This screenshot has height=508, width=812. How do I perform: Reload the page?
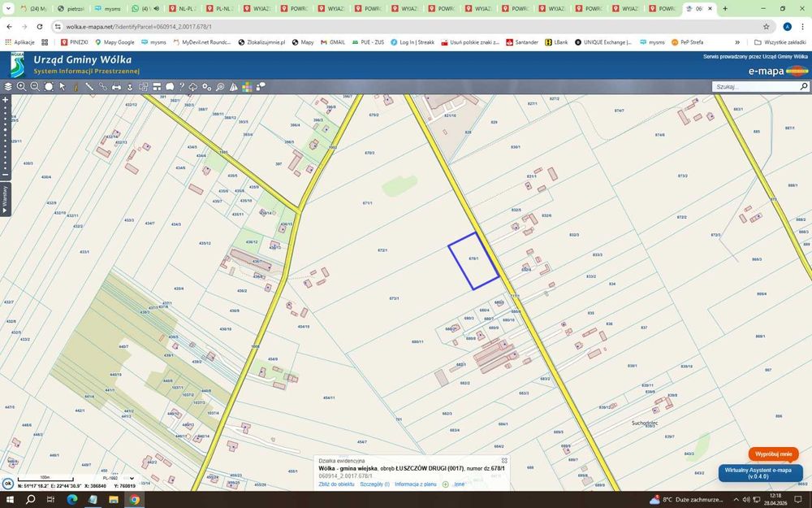(x=40, y=27)
